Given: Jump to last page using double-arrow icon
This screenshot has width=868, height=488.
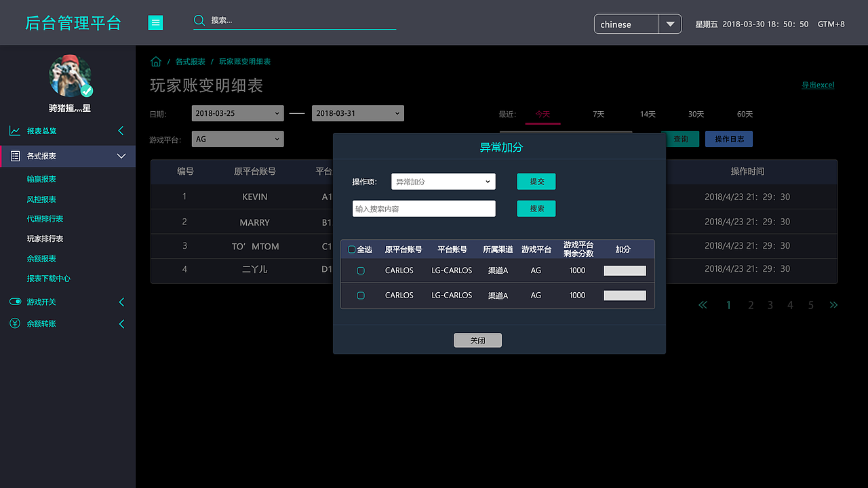Looking at the screenshot, I should [x=833, y=305].
